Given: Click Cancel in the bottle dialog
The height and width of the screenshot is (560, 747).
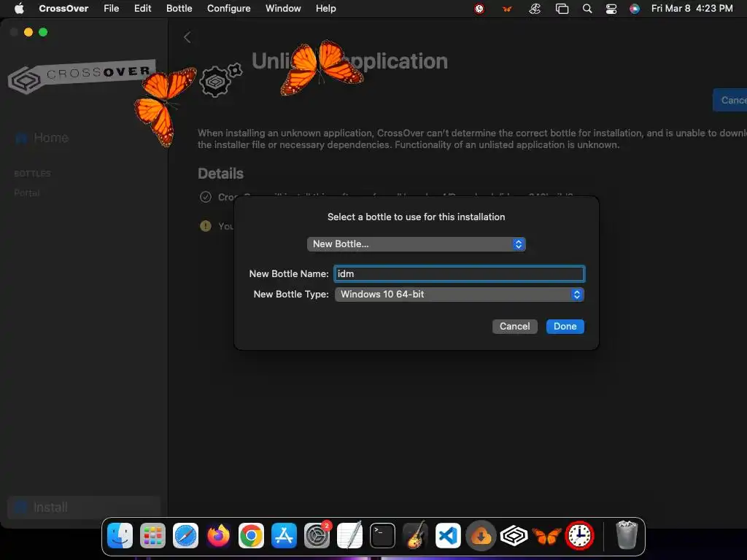Looking at the screenshot, I should click(x=514, y=326).
